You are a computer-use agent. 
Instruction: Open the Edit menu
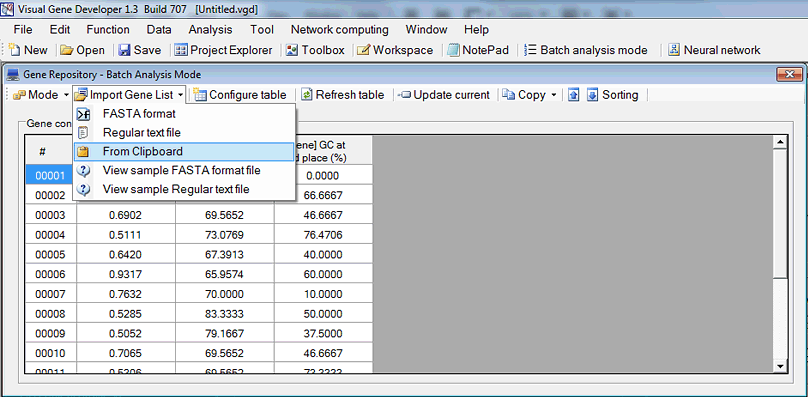(60, 29)
